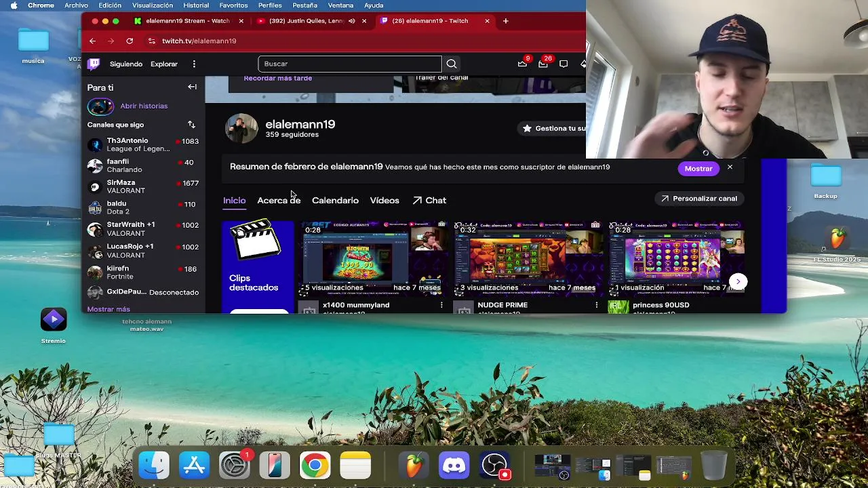
Task: Play the princess 90USD clip thumbnail
Action: (676, 258)
